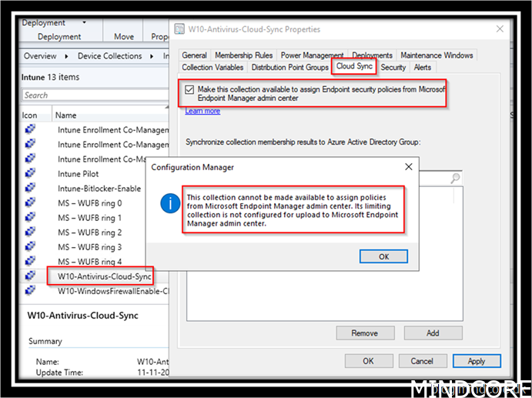Click the Cancel button in properties window
The height and width of the screenshot is (398, 532).
pos(422,361)
